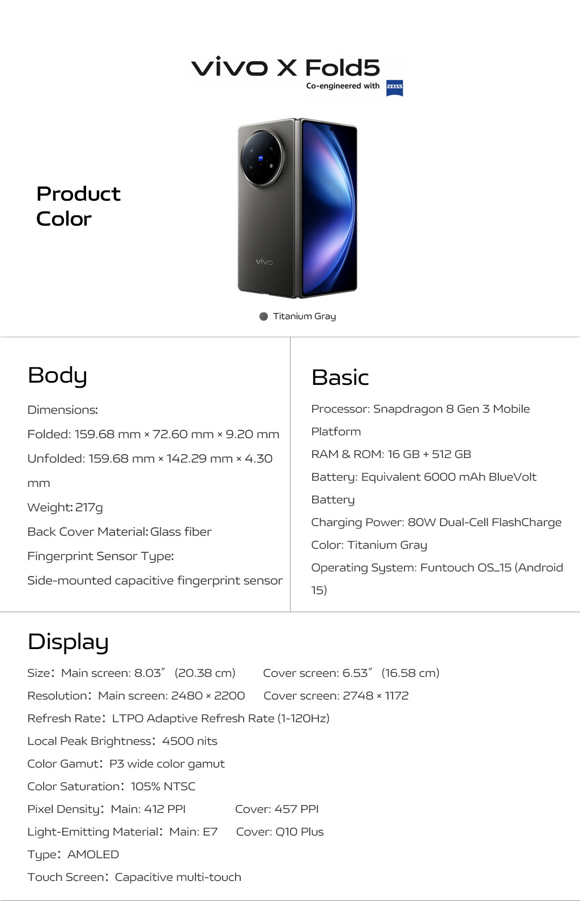Click the rear camera module on phone
This screenshot has height=924, width=580.
click(x=262, y=158)
